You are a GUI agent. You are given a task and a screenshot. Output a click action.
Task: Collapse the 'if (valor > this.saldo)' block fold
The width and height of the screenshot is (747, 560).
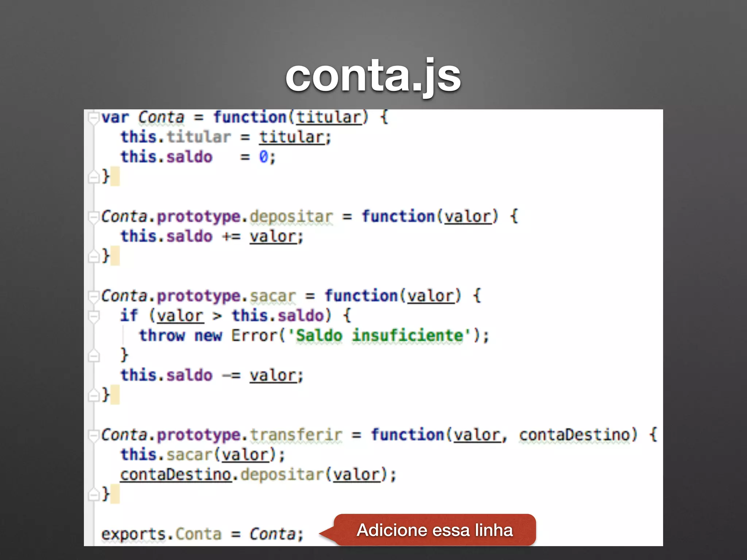pos(94,316)
